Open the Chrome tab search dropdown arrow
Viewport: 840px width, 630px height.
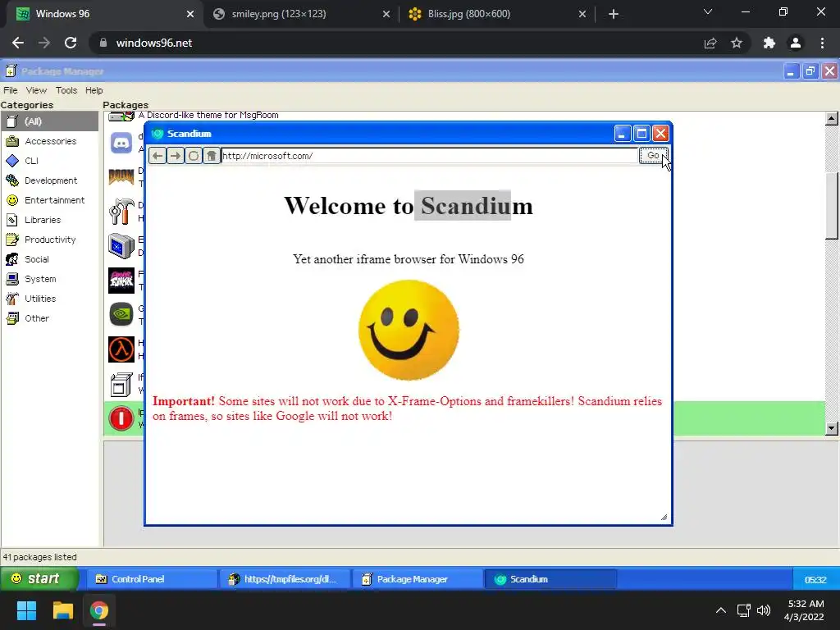708,11
